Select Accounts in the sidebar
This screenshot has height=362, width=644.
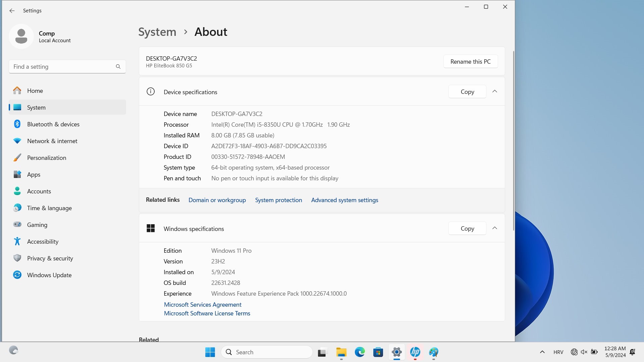click(x=67, y=191)
